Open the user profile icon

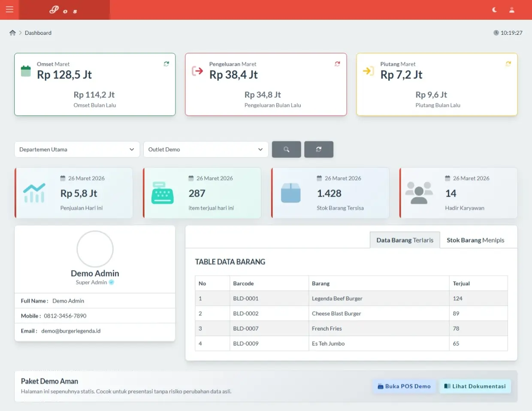coord(512,10)
